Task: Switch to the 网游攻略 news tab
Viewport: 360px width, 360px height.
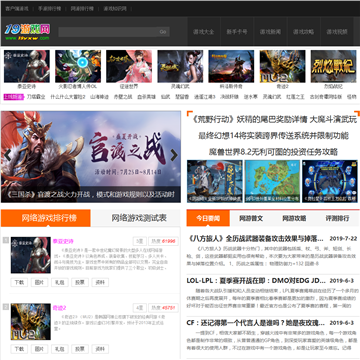Action: (x=294, y=218)
